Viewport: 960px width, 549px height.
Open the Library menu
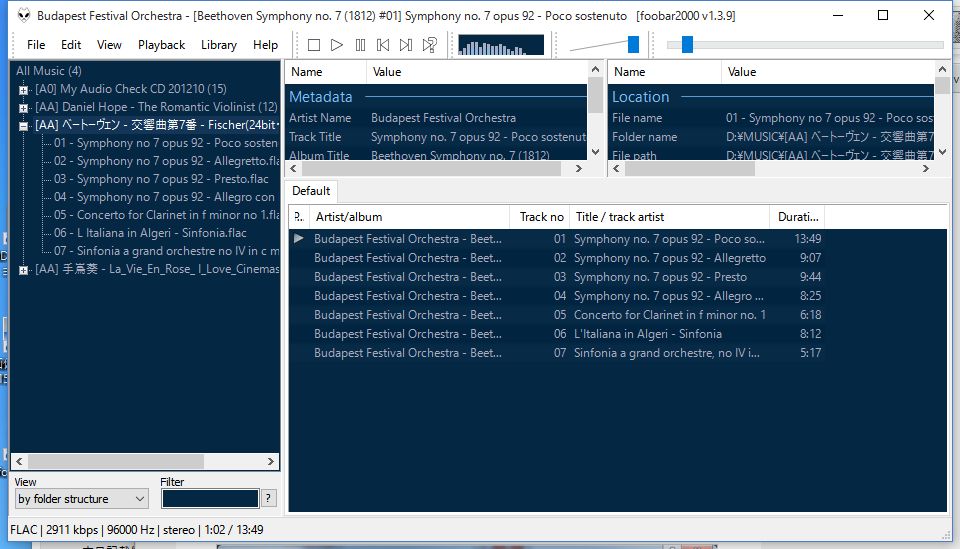219,45
